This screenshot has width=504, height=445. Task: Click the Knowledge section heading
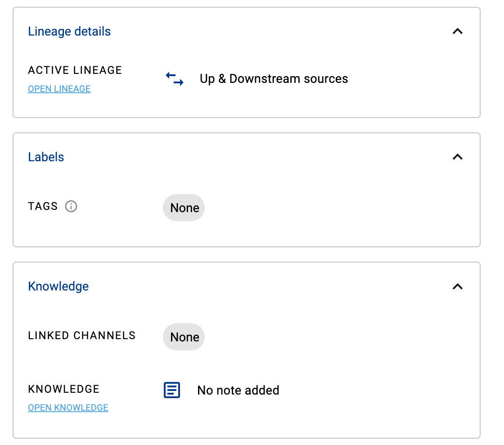point(58,286)
